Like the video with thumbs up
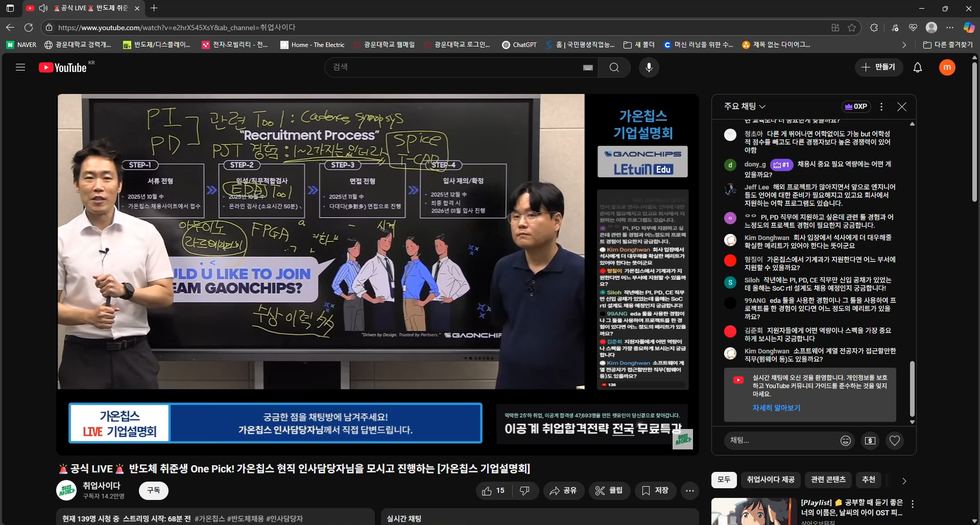The image size is (980, 525). 493,490
